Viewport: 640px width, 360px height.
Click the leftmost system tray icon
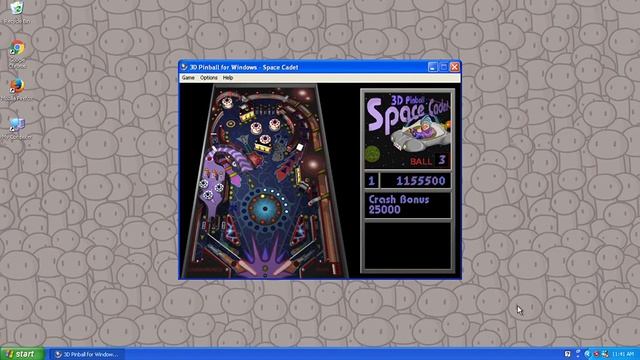click(x=567, y=354)
